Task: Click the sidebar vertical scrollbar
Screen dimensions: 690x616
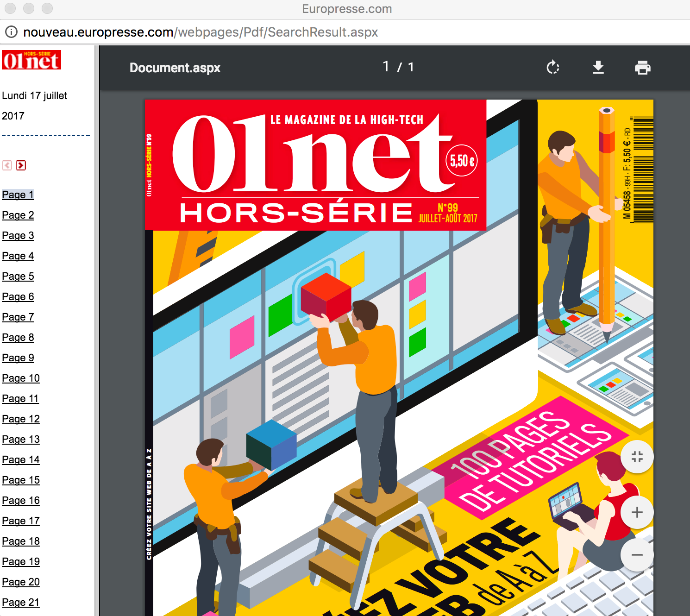Action: (x=97, y=331)
